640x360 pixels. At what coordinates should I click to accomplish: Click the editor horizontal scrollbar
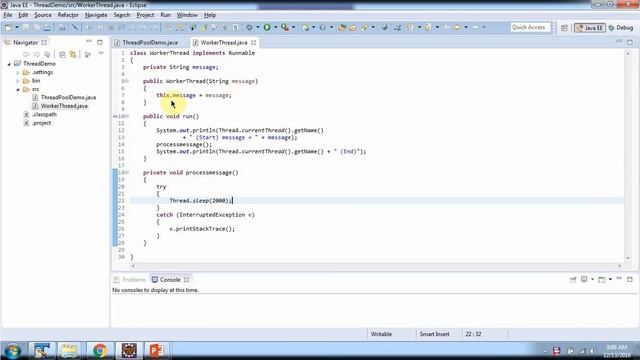(x=376, y=266)
